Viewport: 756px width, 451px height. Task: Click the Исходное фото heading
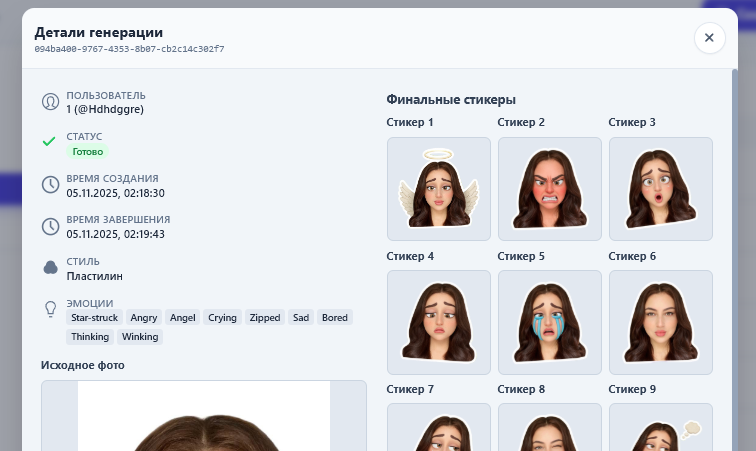82,365
